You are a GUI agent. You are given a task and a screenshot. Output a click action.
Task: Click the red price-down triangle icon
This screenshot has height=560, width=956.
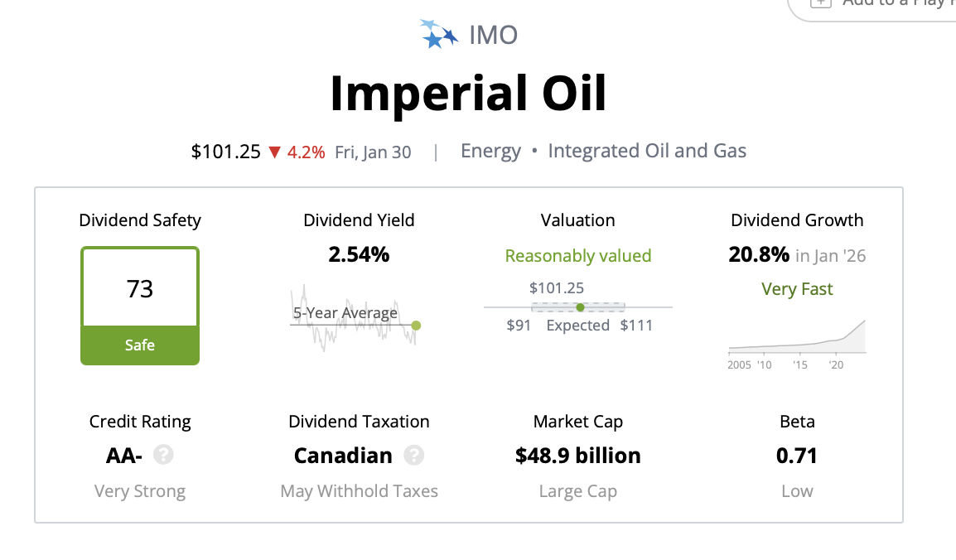[x=275, y=152]
